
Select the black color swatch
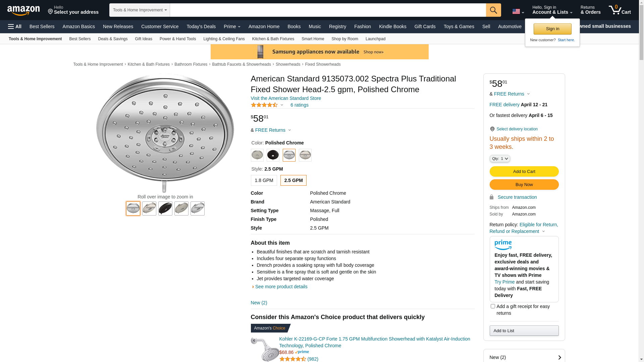click(273, 155)
